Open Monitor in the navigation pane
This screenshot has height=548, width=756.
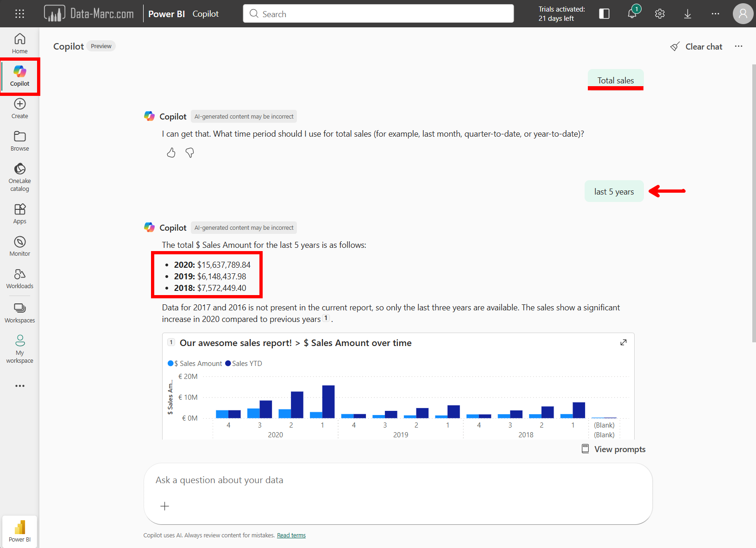pyautogui.click(x=19, y=246)
